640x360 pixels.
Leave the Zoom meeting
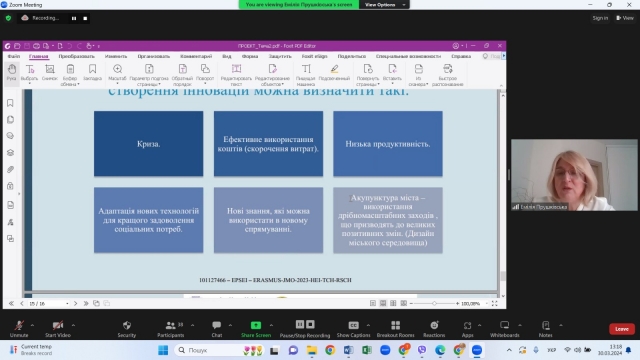[622, 329]
